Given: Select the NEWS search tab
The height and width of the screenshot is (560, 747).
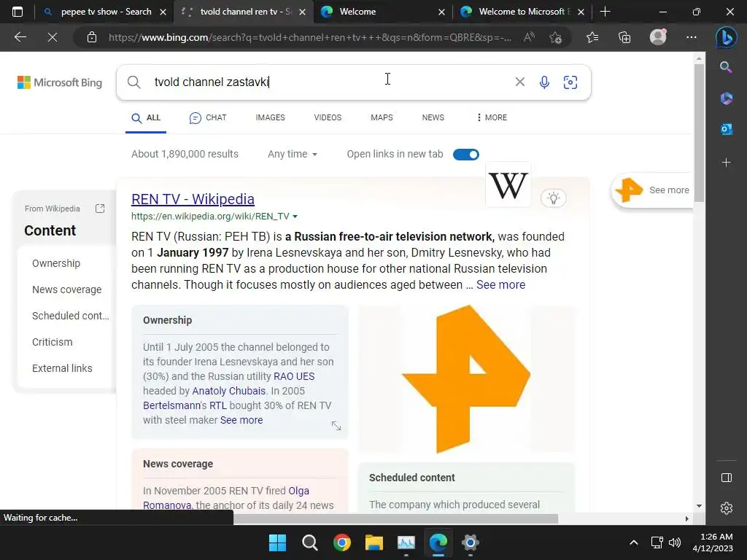Looking at the screenshot, I should (433, 117).
